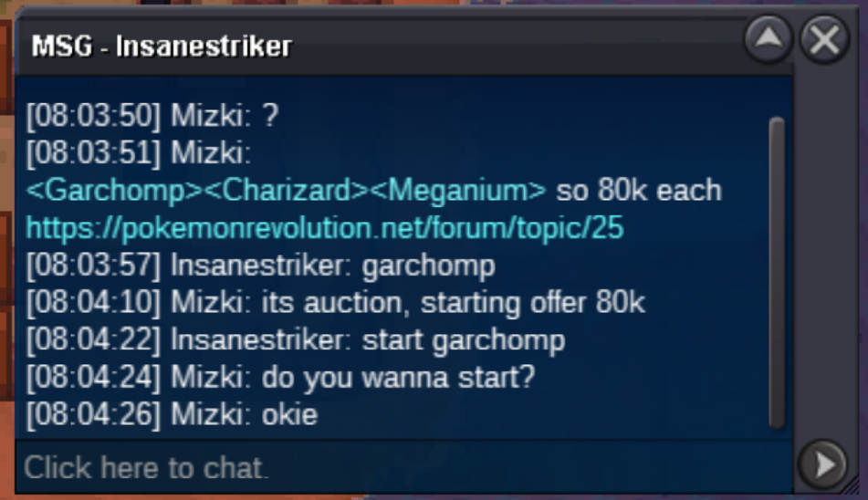Click the 'do you wanna start?' message
Screen dimensions: 868x500
click(x=280, y=379)
